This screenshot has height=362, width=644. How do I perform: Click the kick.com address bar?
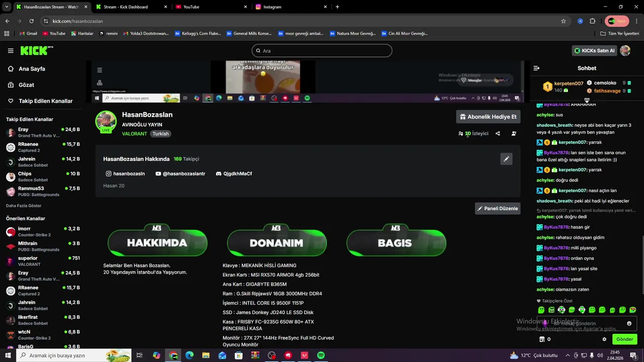[302, 21]
